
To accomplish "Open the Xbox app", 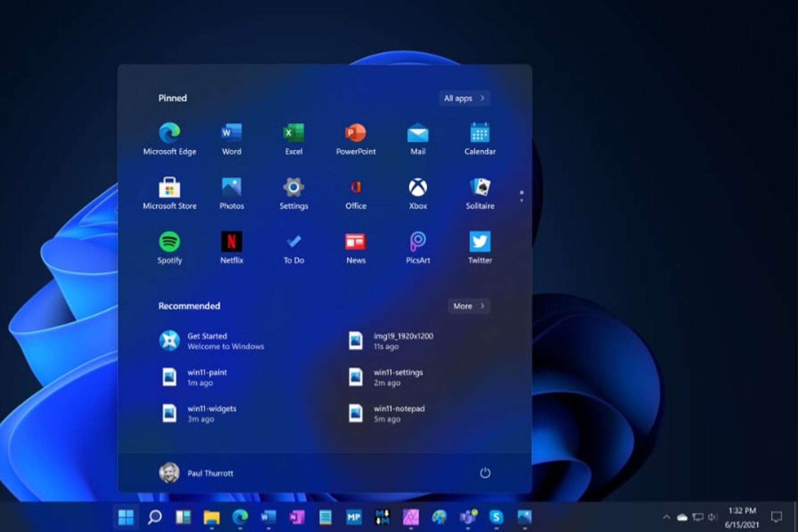I will pyautogui.click(x=418, y=193).
